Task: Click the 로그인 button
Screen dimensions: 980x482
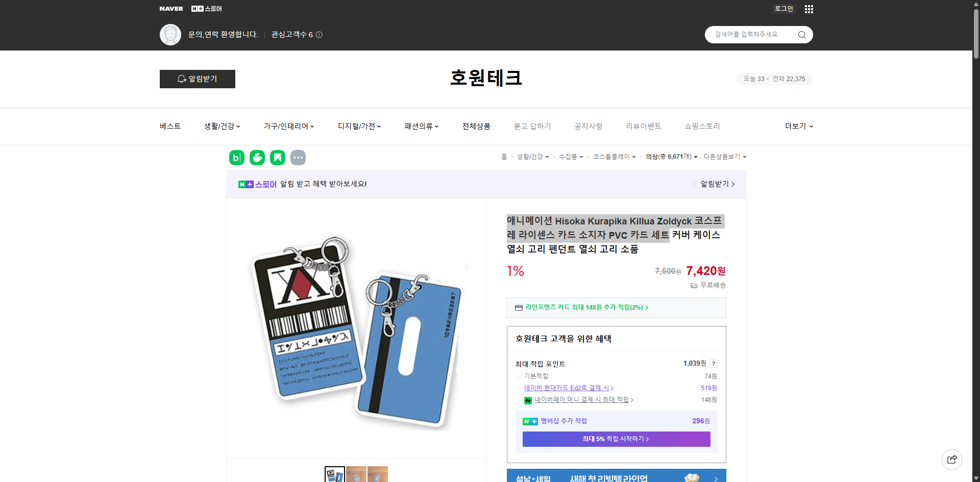Action: click(783, 9)
